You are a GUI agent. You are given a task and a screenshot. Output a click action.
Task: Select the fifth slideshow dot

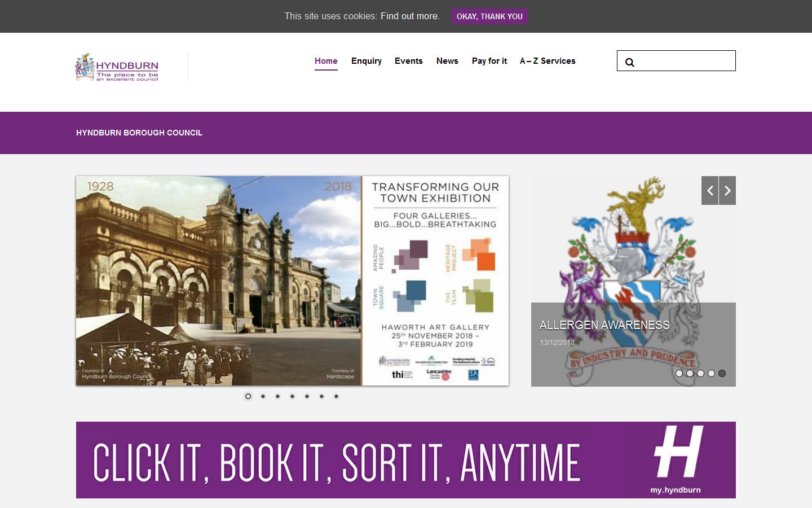(307, 396)
